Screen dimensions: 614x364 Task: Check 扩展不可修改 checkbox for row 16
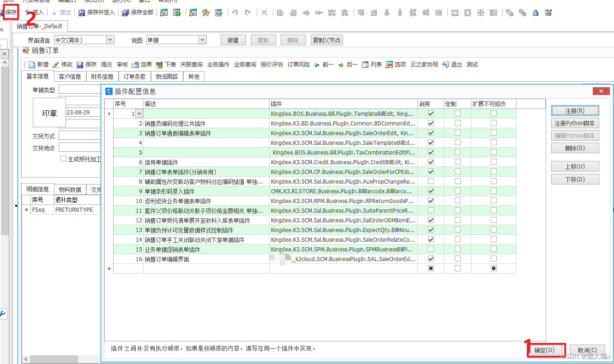494,259
